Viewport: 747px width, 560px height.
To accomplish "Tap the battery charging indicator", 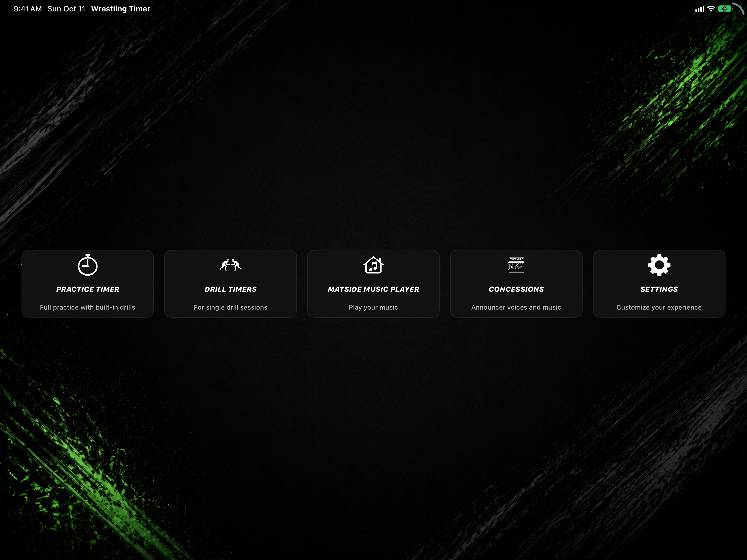I will tap(725, 9).
